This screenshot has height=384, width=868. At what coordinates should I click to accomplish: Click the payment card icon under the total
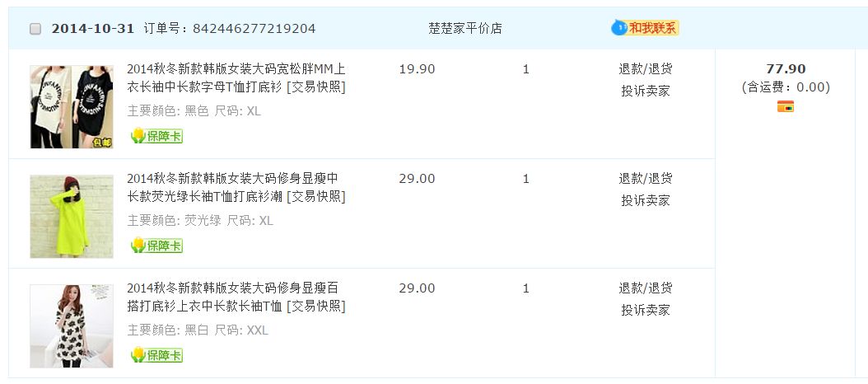pyautogui.click(x=786, y=107)
